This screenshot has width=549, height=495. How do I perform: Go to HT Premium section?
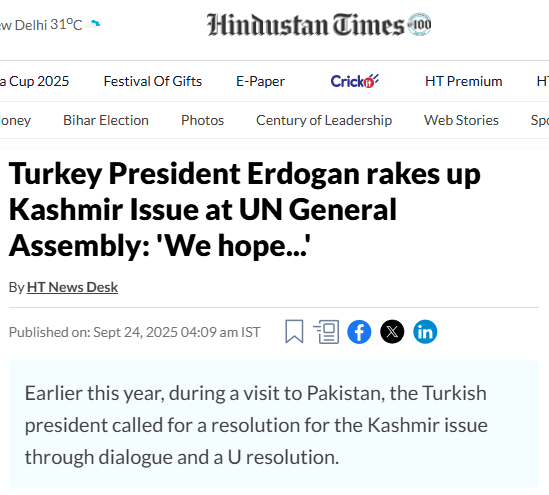pos(464,81)
